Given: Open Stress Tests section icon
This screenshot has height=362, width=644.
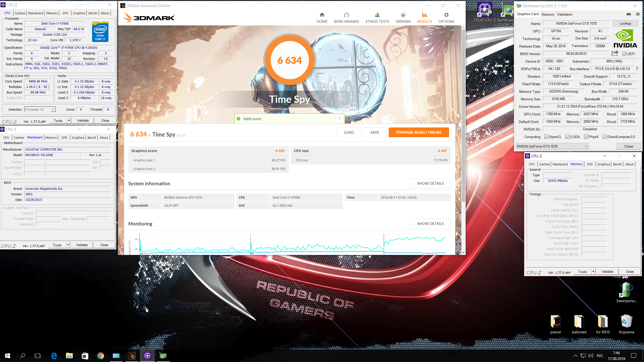Looking at the screenshot, I should click(x=377, y=15).
